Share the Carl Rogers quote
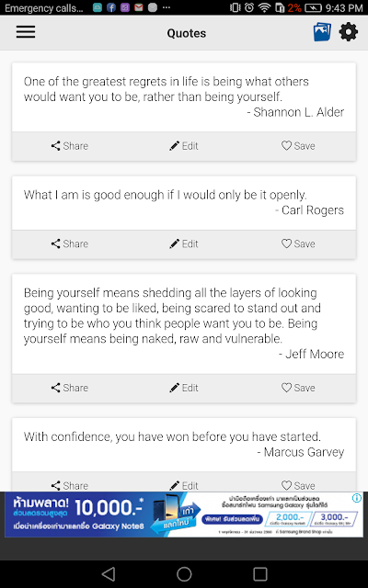 pos(70,243)
